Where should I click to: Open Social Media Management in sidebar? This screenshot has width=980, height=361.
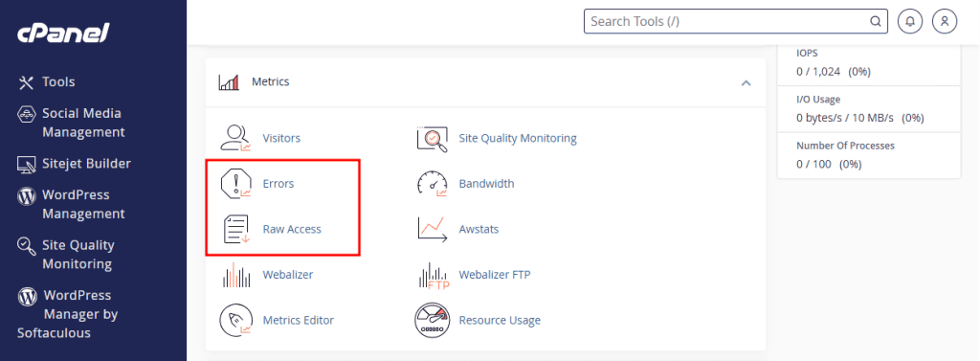[83, 124]
